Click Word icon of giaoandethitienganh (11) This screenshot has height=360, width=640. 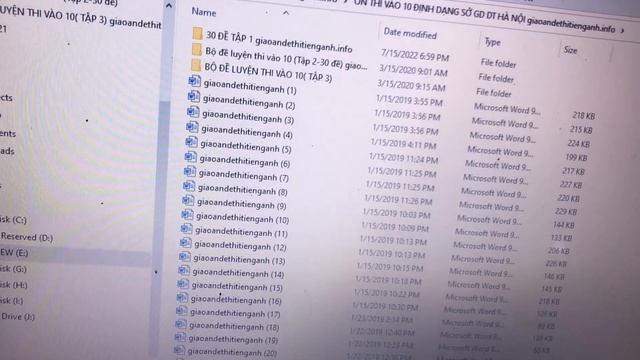(186, 229)
